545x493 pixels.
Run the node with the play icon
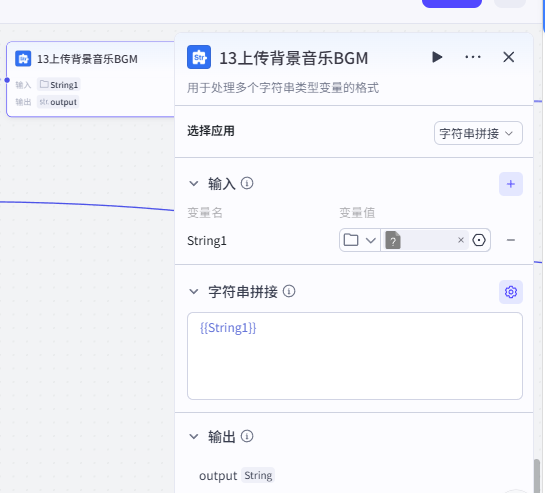[437, 57]
